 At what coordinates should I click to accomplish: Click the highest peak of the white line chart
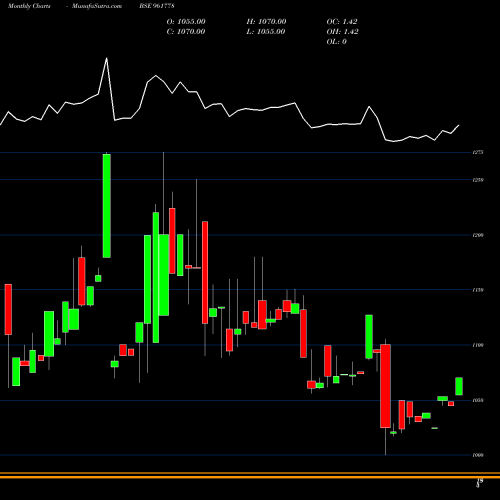click(107, 58)
